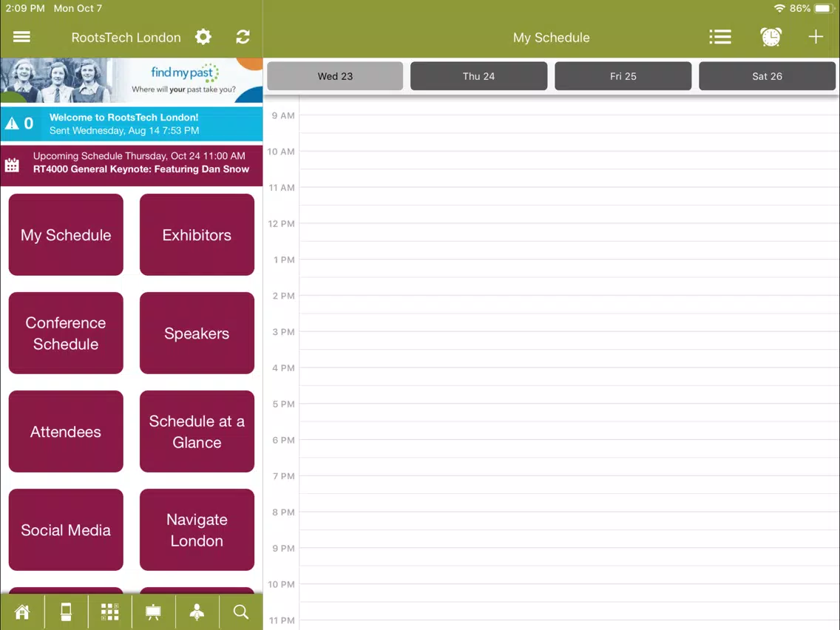Image resolution: width=840 pixels, height=630 pixels.
Task: Open the Attendees tile
Action: (x=66, y=431)
